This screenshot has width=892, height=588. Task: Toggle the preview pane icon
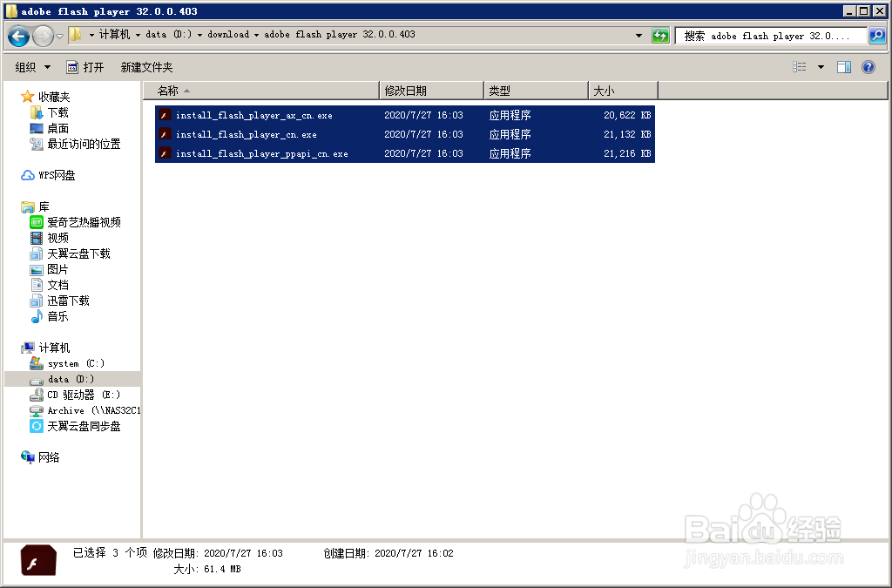[x=844, y=66]
